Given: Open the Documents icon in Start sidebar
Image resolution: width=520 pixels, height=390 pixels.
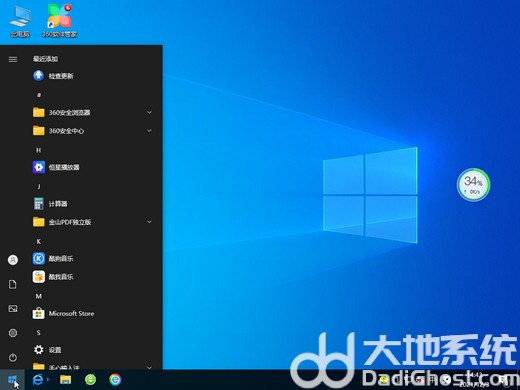Looking at the screenshot, I should [13, 284].
